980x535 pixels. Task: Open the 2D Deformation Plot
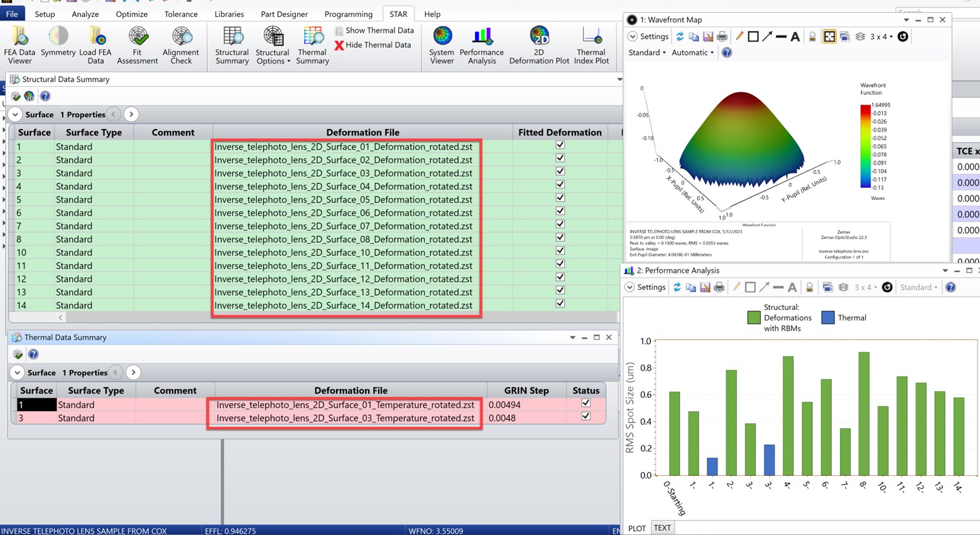tap(539, 45)
